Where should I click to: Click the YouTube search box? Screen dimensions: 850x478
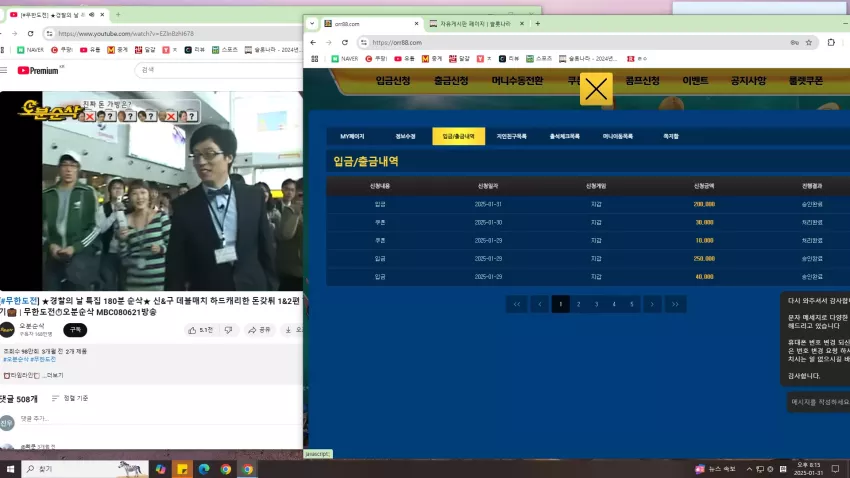(x=217, y=70)
